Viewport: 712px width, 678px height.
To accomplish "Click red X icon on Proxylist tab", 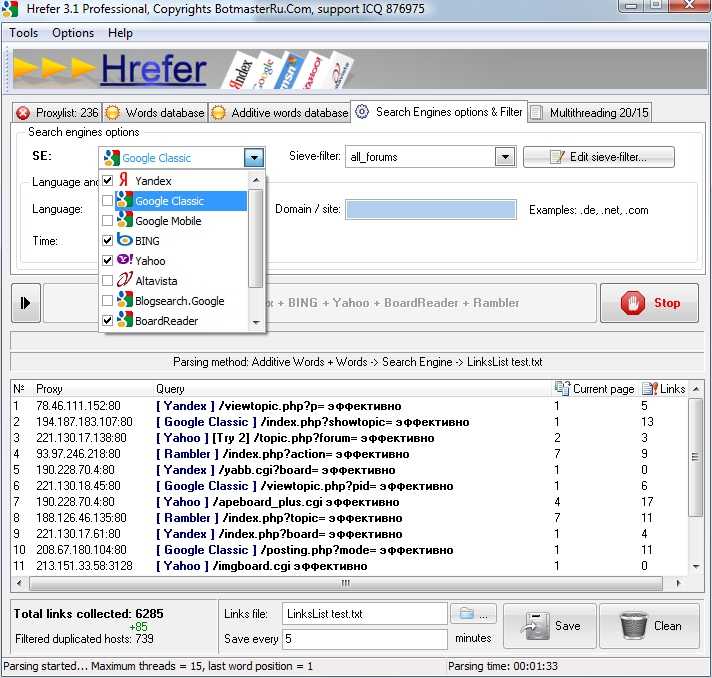I will click(x=23, y=113).
